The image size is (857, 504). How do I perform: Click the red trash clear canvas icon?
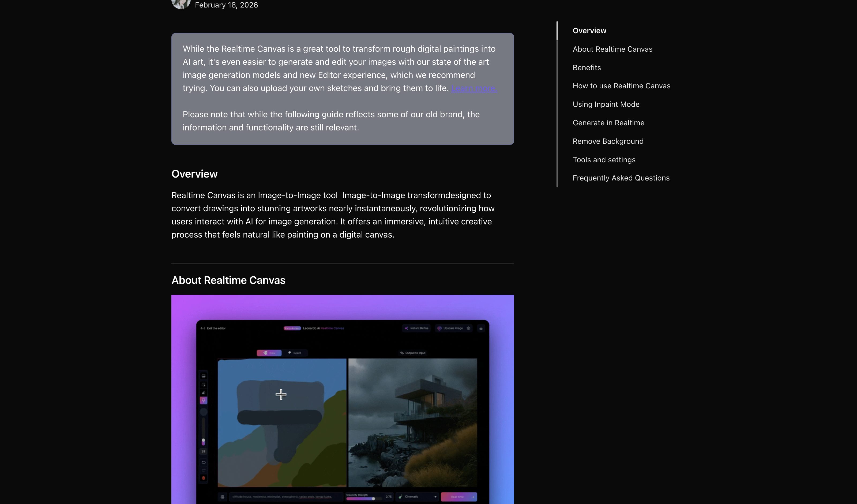(203, 478)
